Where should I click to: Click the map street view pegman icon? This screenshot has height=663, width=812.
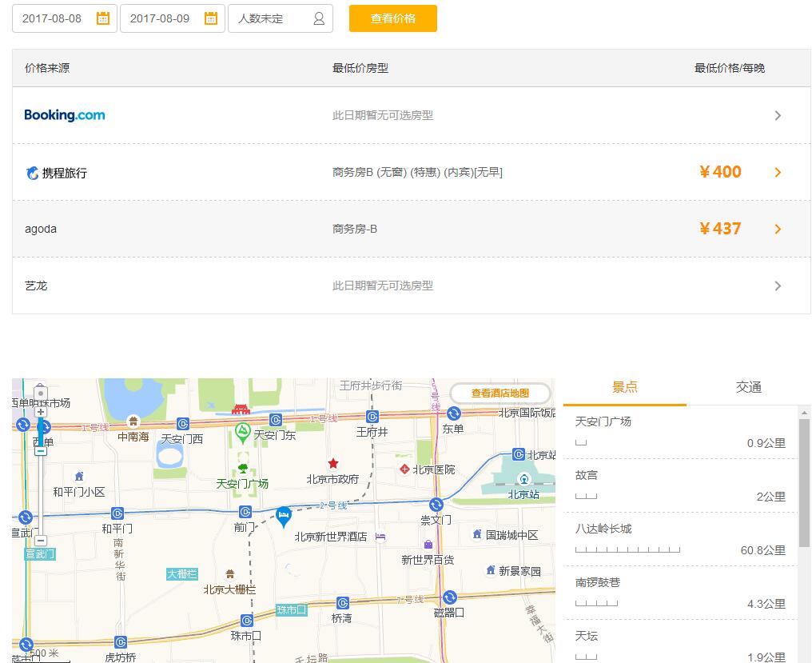pos(41,393)
